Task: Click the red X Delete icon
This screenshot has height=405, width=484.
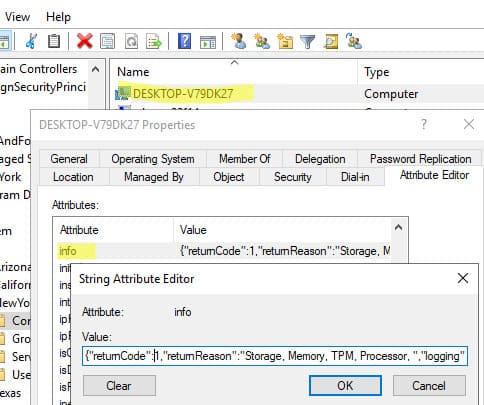Action: [84, 41]
